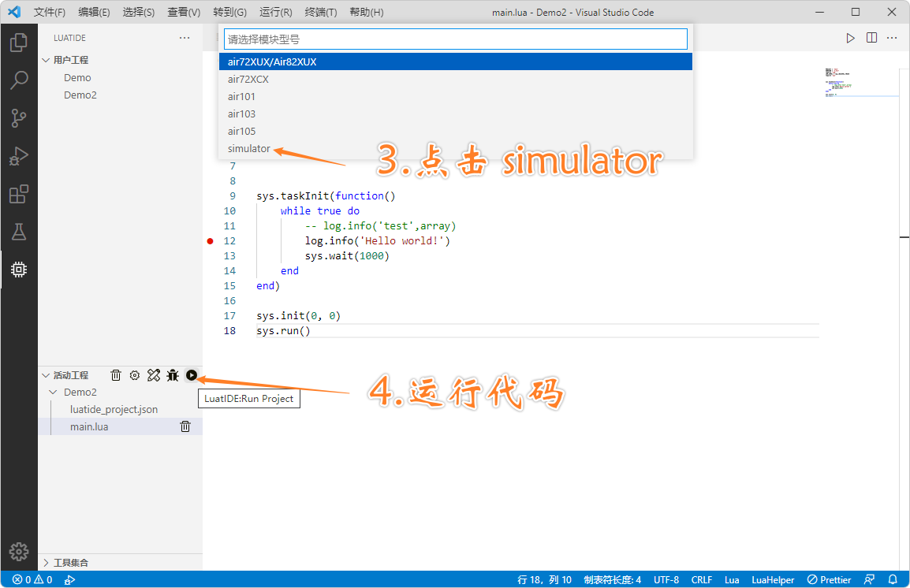The width and height of the screenshot is (910, 588).
Task: Open the Manage gear in activity bar
Action: (19, 552)
